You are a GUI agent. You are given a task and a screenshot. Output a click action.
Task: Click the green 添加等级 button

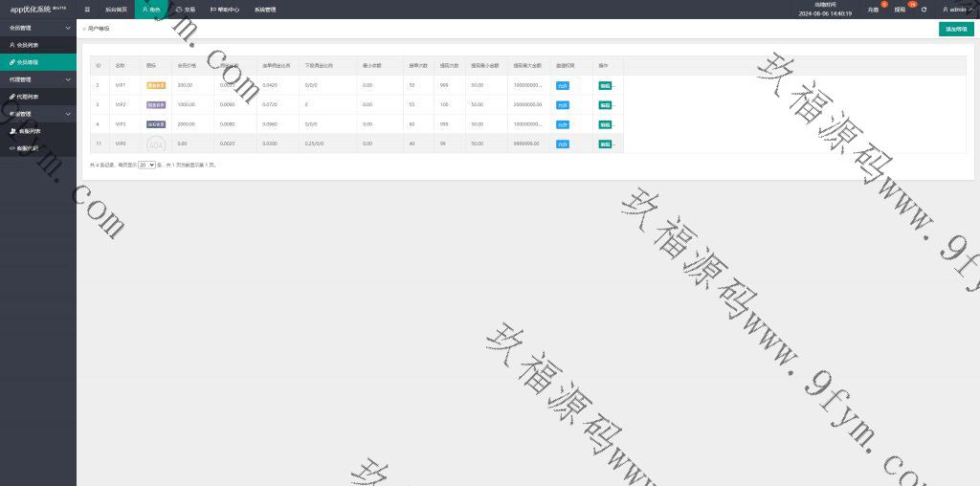point(955,30)
